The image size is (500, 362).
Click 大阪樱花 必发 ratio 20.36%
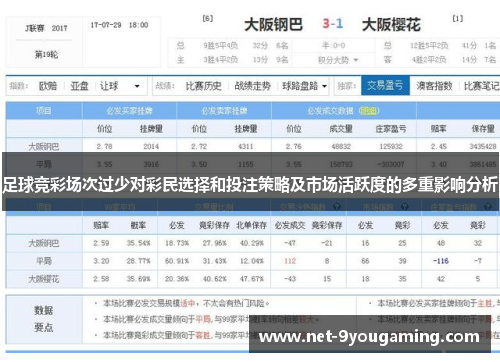(x=177, y=279)
